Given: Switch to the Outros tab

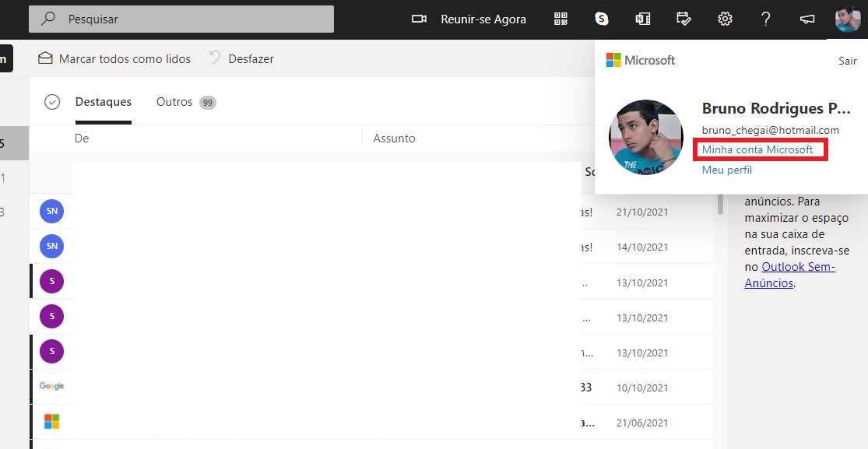Looking at the screenshot, I should [x=174, y=102].
